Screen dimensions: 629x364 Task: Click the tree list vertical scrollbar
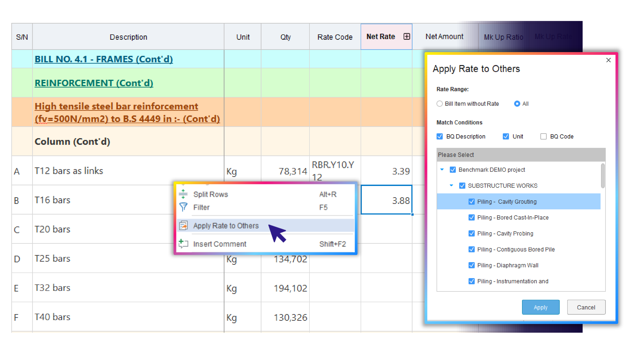[x=603, y=176]
